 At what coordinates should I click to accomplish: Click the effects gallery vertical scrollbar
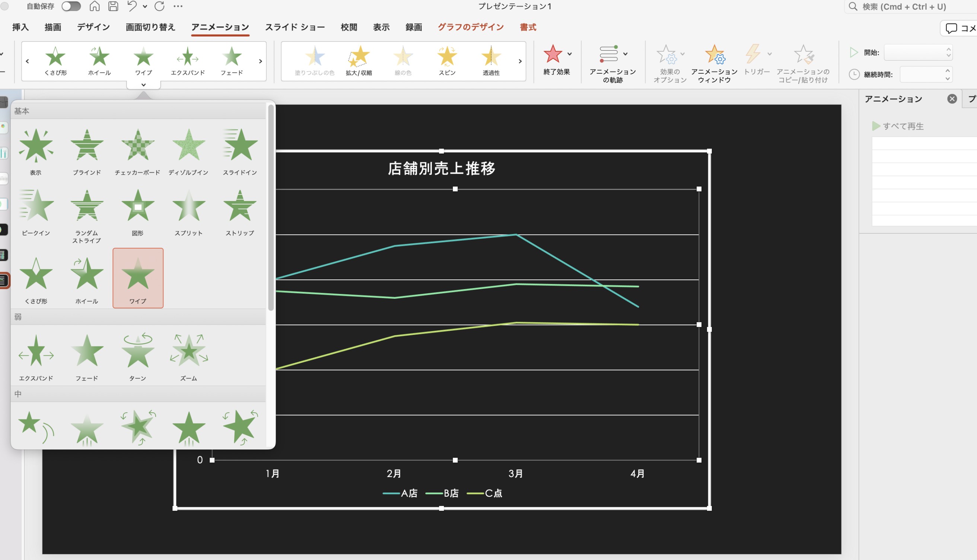(x=271, y=208)
